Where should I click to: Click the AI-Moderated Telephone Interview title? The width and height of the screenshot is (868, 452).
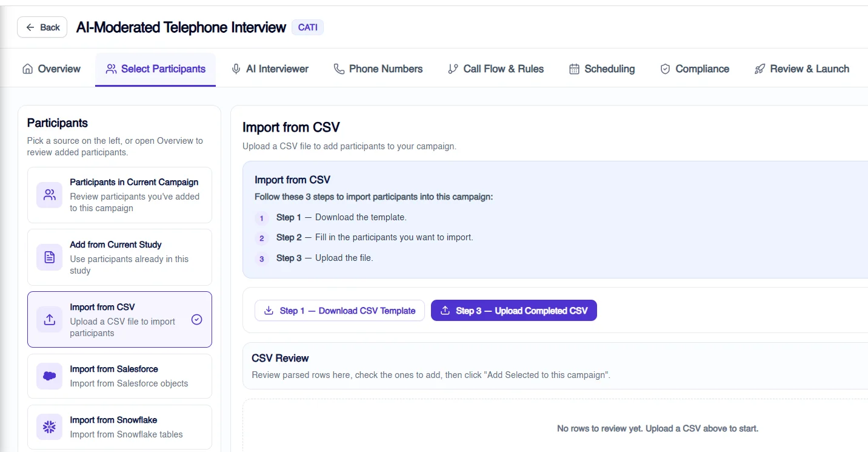(181, 27)
